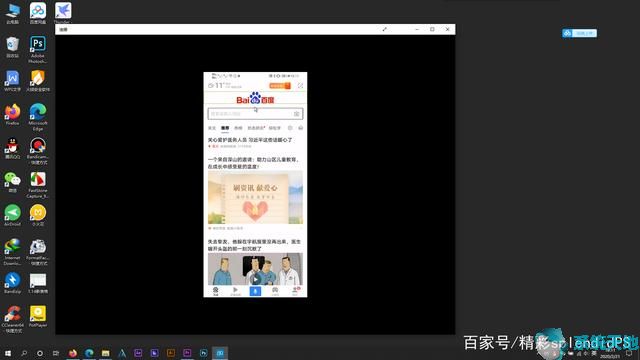Viewport: 640px width, 360px height.
Task: Click the Windows Start button
Action: (8, 353)
